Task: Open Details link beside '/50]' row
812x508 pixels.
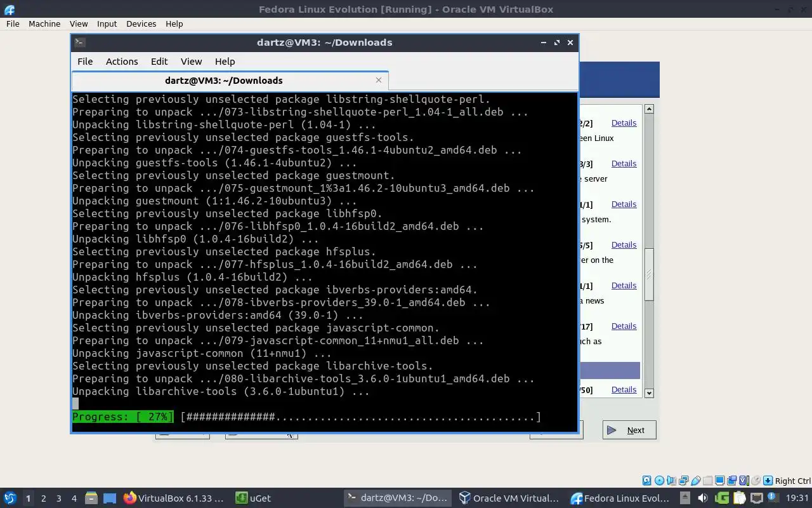Action: (624, 390)
